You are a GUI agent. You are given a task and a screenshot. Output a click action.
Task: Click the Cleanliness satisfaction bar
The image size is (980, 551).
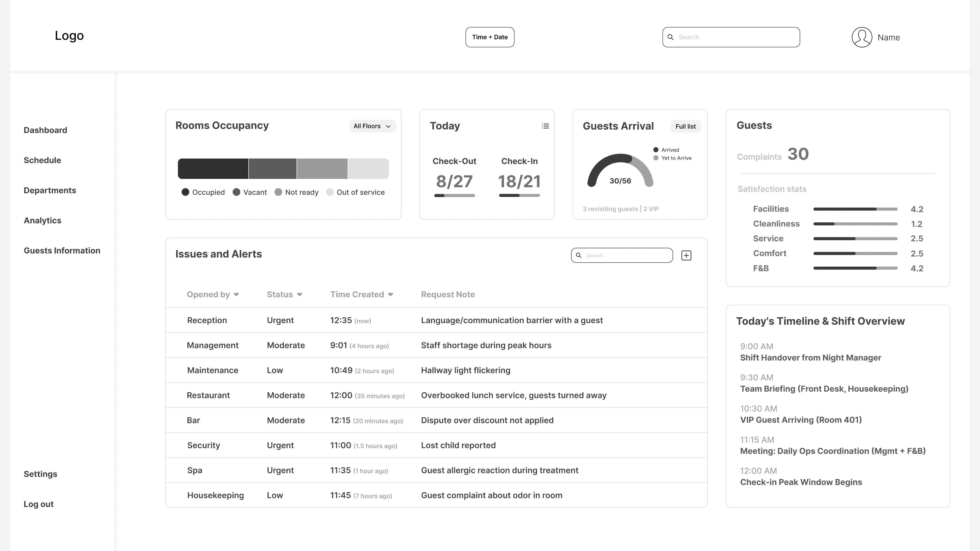point(855,224)
